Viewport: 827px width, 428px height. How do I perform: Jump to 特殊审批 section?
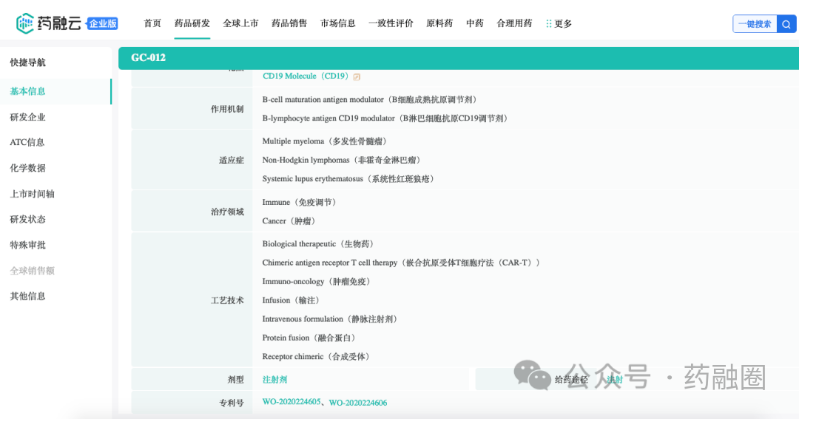[27, 245]
